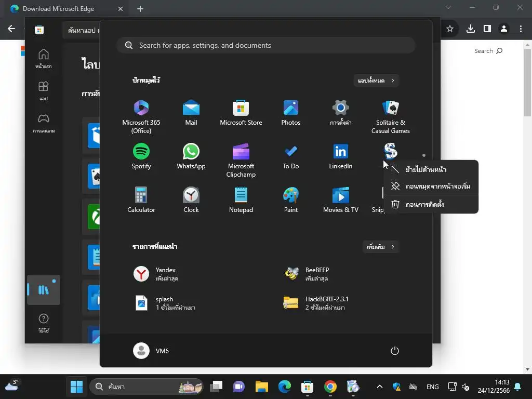Open Library in Microsoft Store sidebar
The width and height of the screenshot is (532, 399).
pos(44,290)
